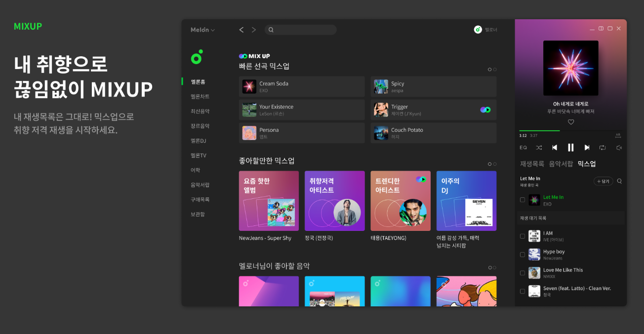Open 장르음악 in the sidebar

click(x=200, y=126)
